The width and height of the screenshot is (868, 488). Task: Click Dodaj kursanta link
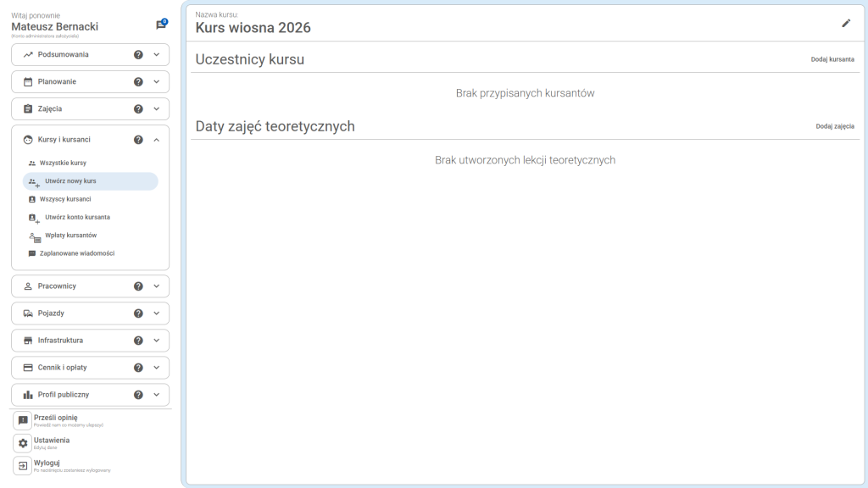pyautogui.click(x=832, y=60)
